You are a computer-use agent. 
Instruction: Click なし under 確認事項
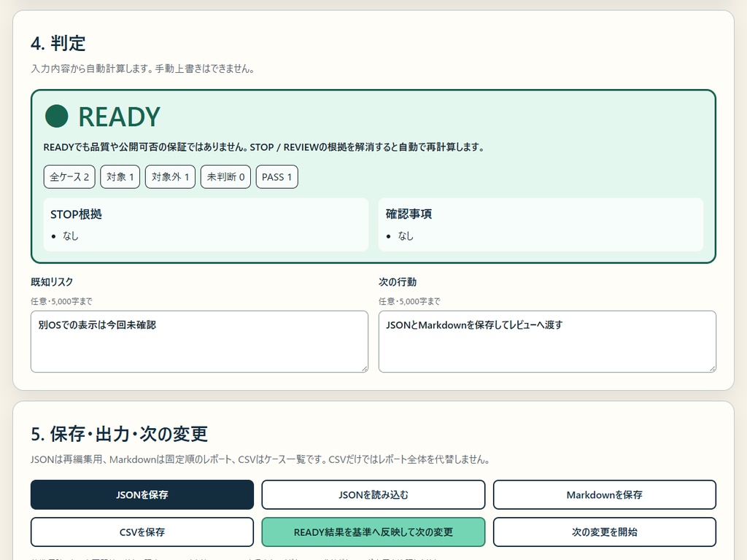coord(406,236)
